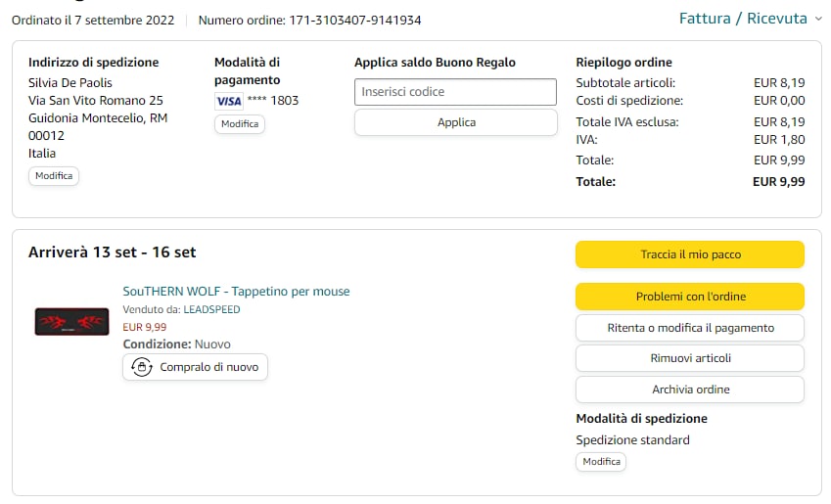This screenshot has height=504, width=831.
Task: Click Modifica under the shipping address
Action: 54,176
